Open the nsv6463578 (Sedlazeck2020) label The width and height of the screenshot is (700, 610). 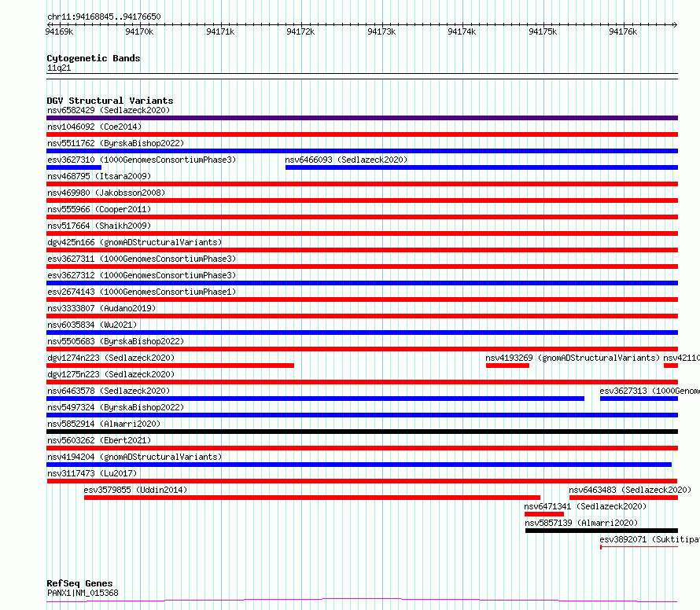pos(109,391)
